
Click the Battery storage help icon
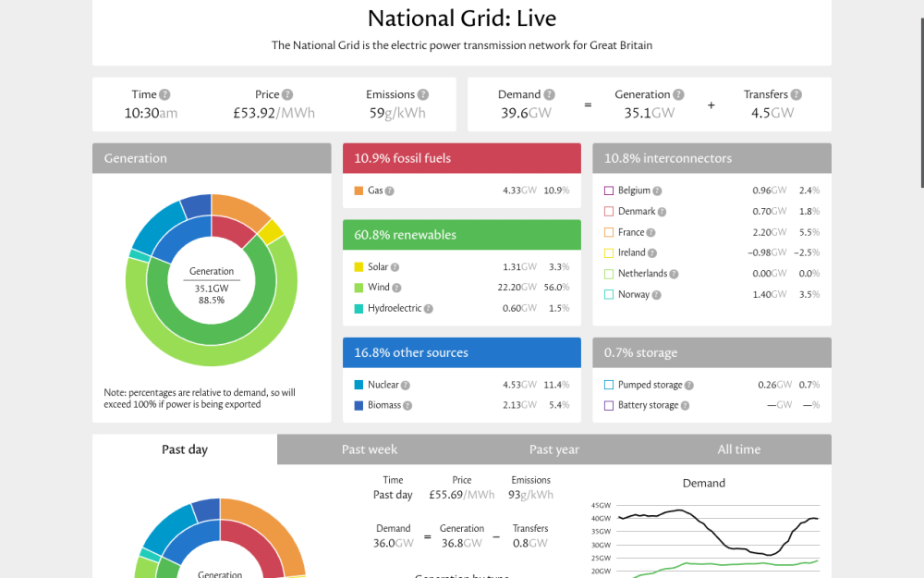685,406
